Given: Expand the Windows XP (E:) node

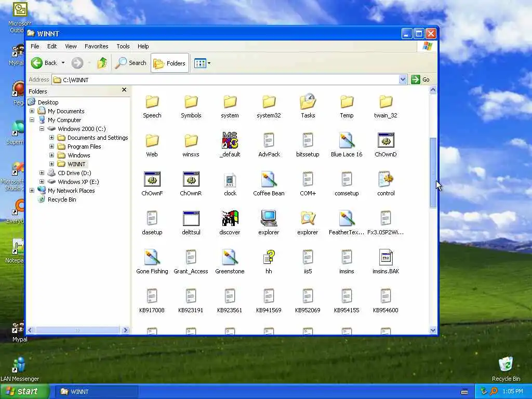Looking at the screenshot, I should (x=42, y=181).
